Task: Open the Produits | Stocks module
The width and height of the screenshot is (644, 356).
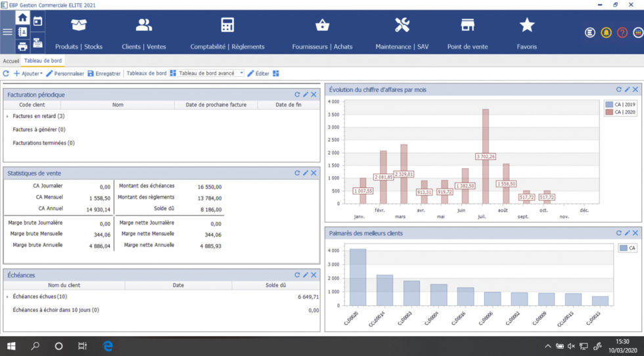Action: 79,33
